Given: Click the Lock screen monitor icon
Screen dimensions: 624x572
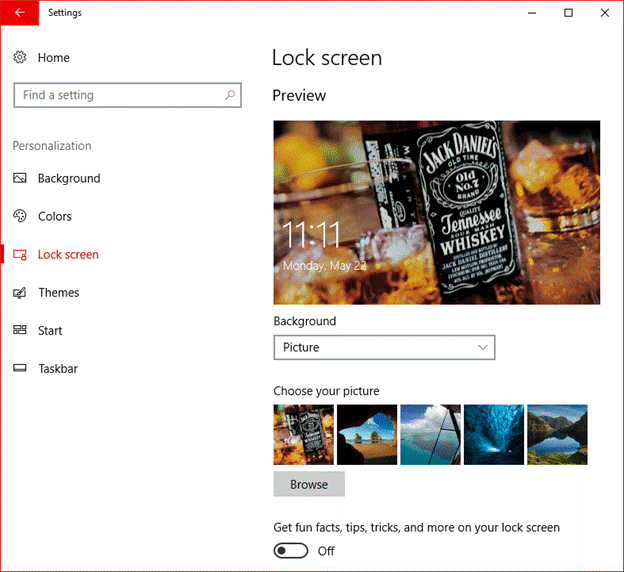Looking at the screenshot, I should point(20,254).
